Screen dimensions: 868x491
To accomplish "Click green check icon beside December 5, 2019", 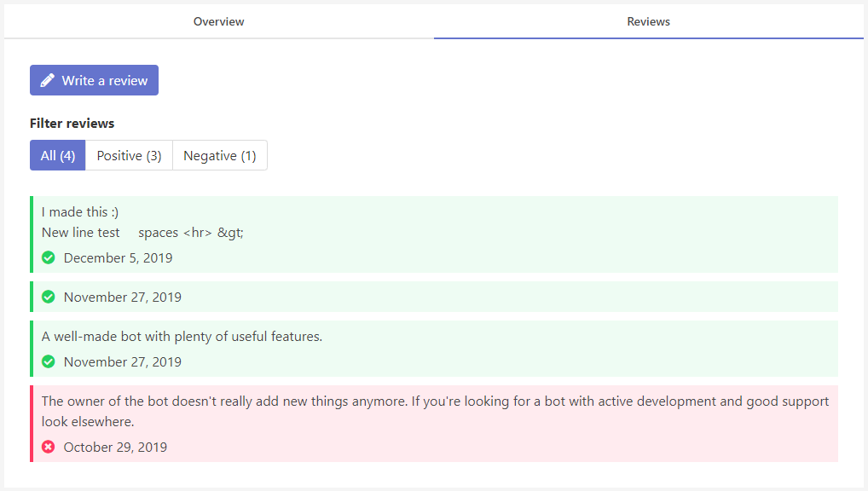I will (x=49, y=258).
